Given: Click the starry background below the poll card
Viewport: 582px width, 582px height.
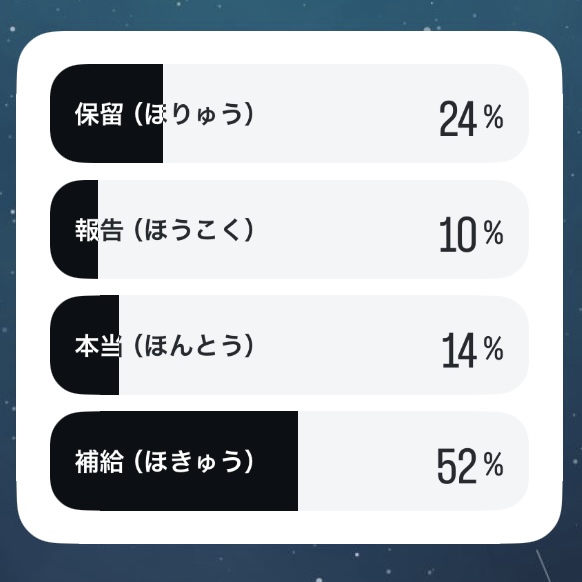Looking at the screenshot, I should 289,563.
